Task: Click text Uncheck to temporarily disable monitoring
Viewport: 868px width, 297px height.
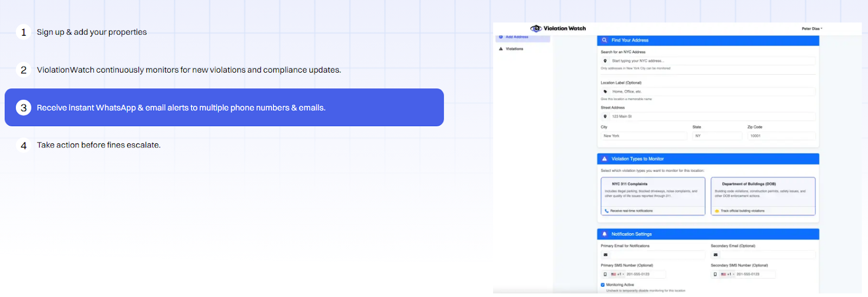Action: tap(646, 290)
